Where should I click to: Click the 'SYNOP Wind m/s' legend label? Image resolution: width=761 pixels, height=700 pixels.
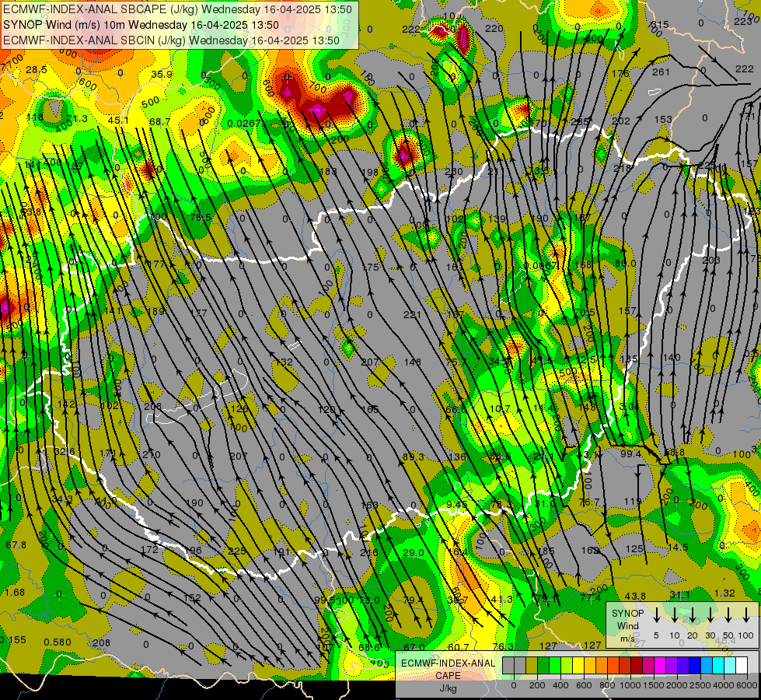tap(627, 625)
